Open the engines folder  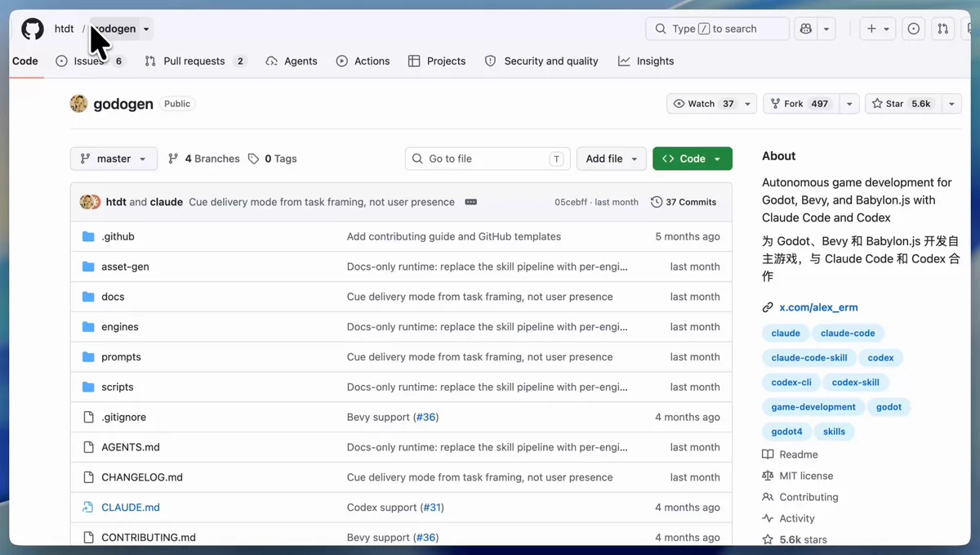point(120,327)
